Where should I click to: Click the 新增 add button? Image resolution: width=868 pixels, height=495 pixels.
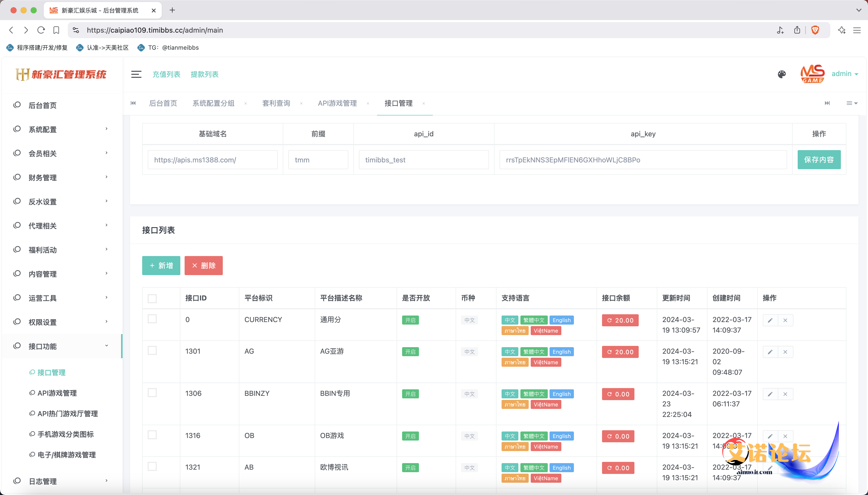click(x=161, y=266)
